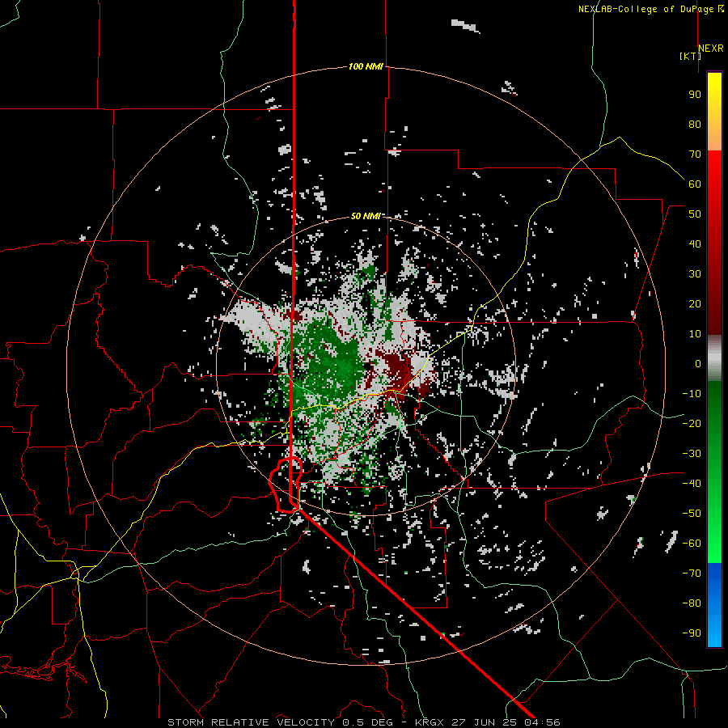Image resolution: width=728 pixels, height=728 pixels.
Task: Click the 0 value on velocity scale
Action: tap(698, 363)
